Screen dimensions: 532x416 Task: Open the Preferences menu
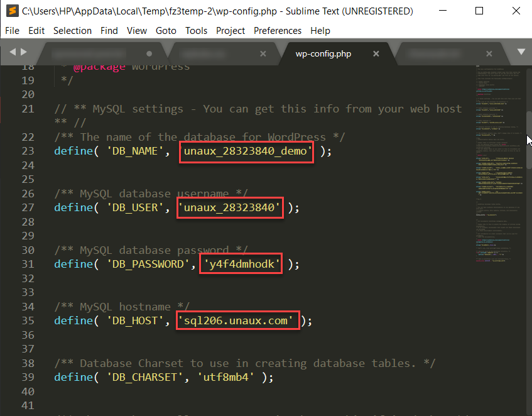(278, 31)
